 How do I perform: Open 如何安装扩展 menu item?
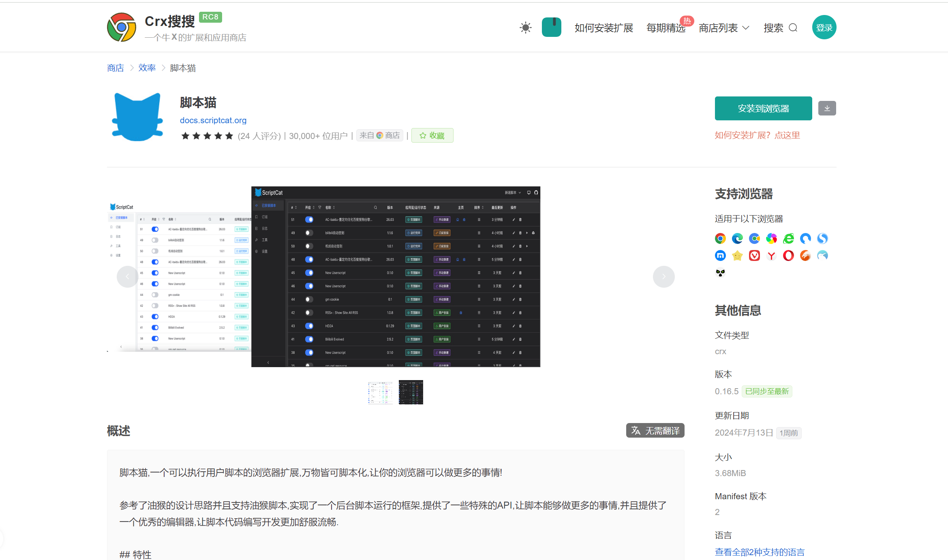[x=603, y=28]
